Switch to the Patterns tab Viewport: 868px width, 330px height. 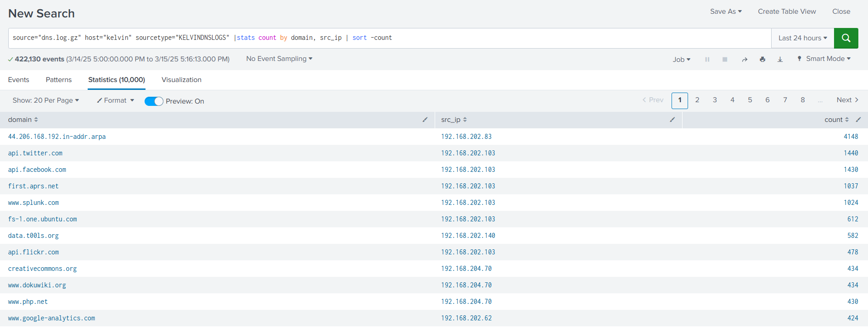pos(59,80)
